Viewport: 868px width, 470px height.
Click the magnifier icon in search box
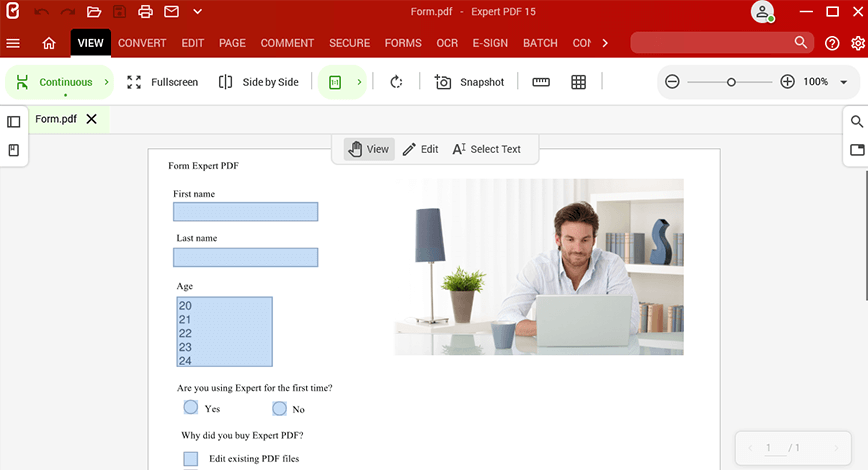tap(800, 43)
